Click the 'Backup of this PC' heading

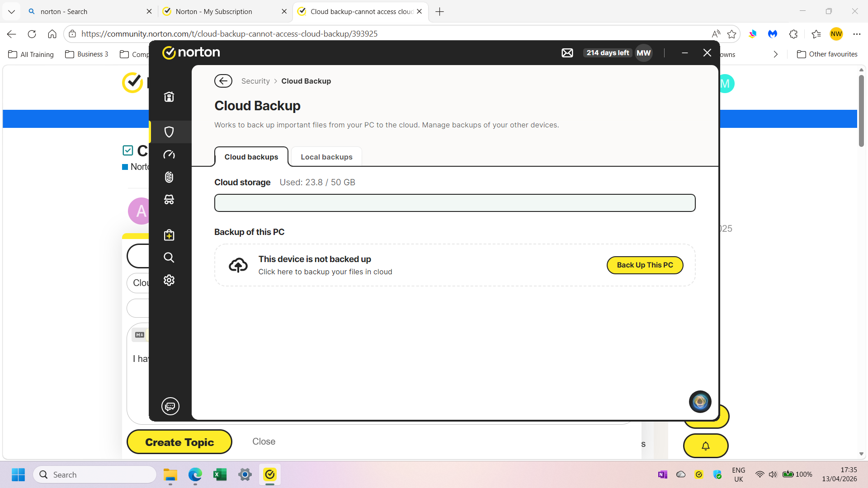point(250,232)
